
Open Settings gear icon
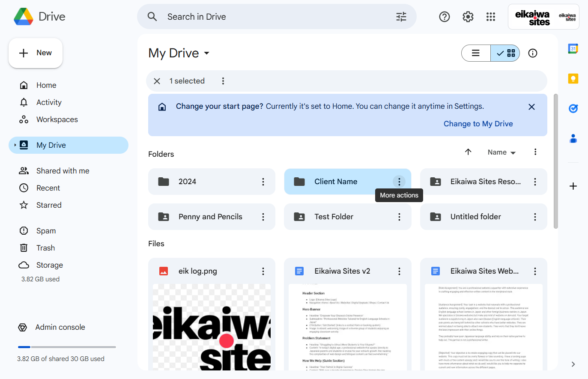468,17
